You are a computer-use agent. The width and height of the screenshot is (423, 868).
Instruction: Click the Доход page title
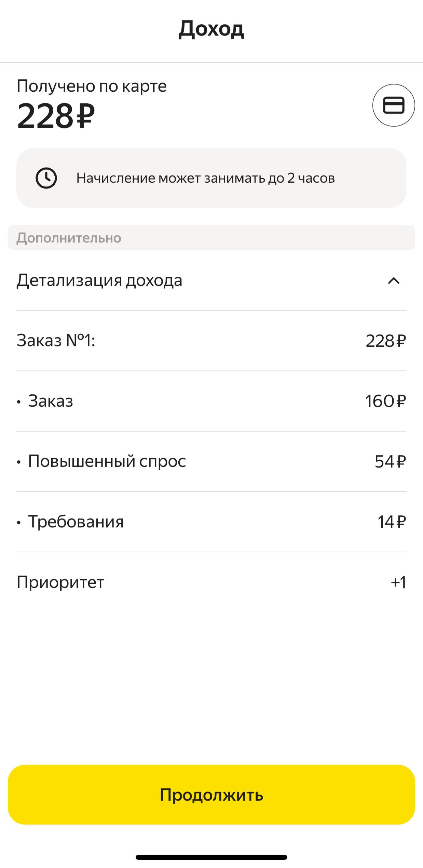[x=211, y=29]
